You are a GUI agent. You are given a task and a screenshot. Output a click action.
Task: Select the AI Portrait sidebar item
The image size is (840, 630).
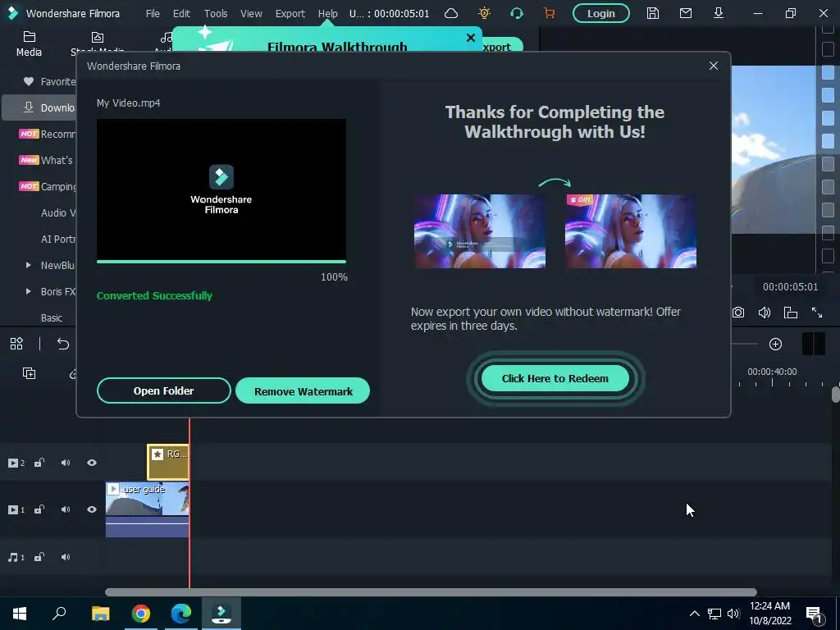click(x=58, y=239)
